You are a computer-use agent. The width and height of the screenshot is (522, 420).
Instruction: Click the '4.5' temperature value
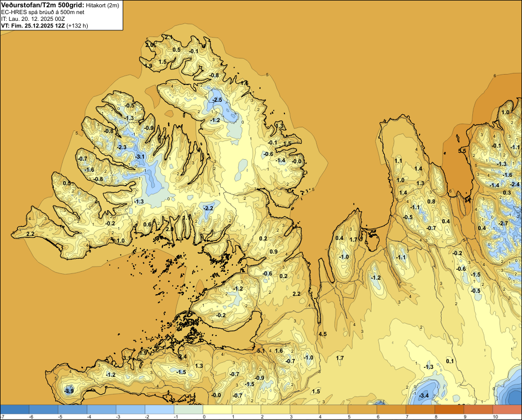(x=323, y=334)
